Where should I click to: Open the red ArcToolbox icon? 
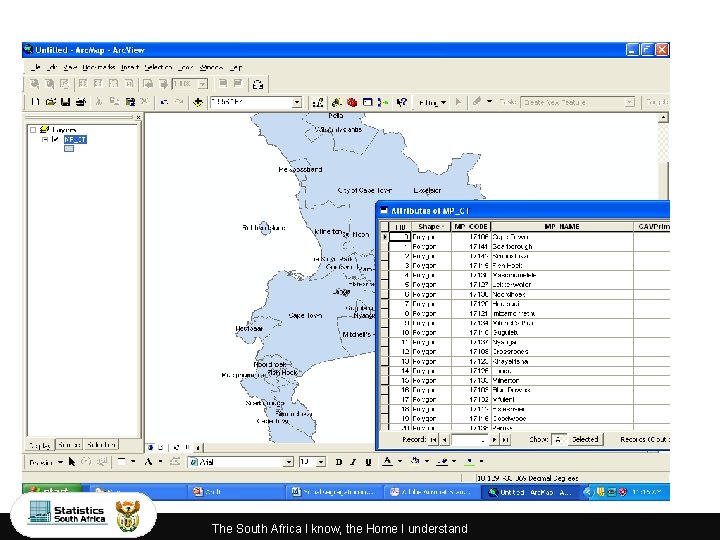pos(352,102)
